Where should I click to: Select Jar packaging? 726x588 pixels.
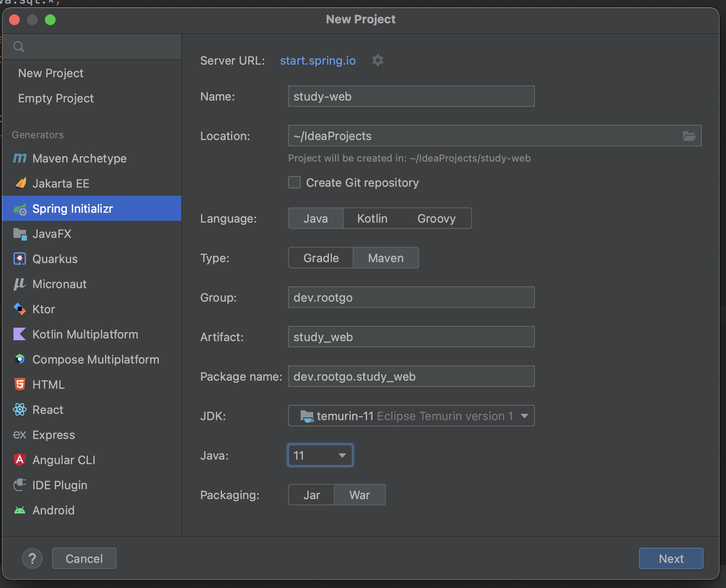click(x=311, y=495)
